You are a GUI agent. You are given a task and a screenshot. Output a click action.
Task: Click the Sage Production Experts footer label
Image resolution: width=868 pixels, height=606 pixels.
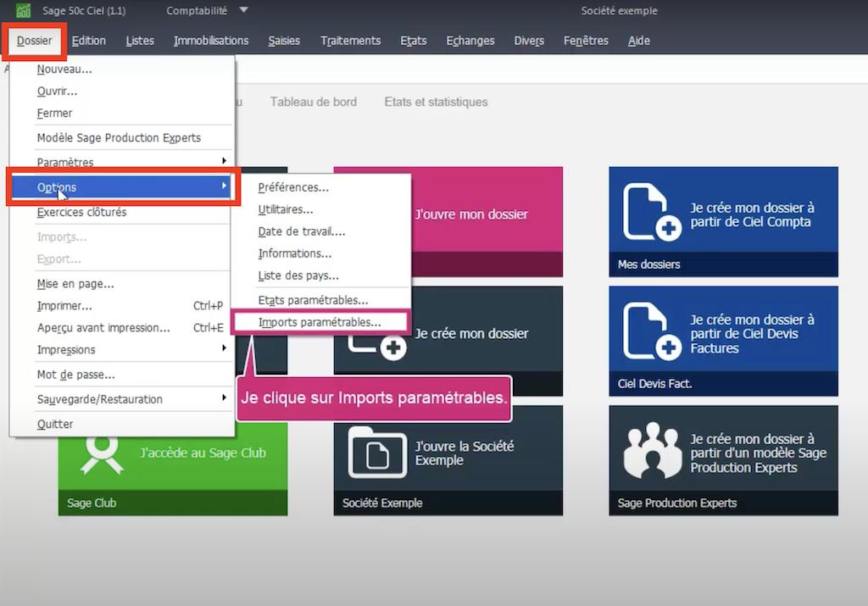tap(677, 503)
